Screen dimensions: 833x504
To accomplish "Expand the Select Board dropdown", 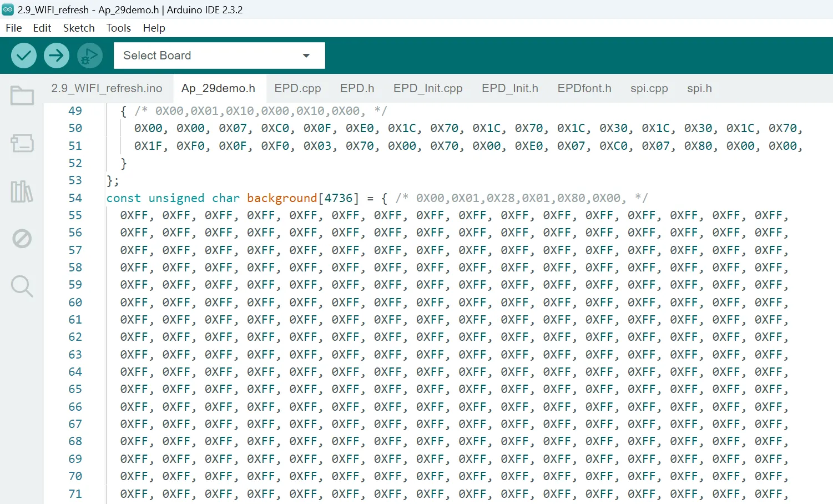I will coord(219,56).
